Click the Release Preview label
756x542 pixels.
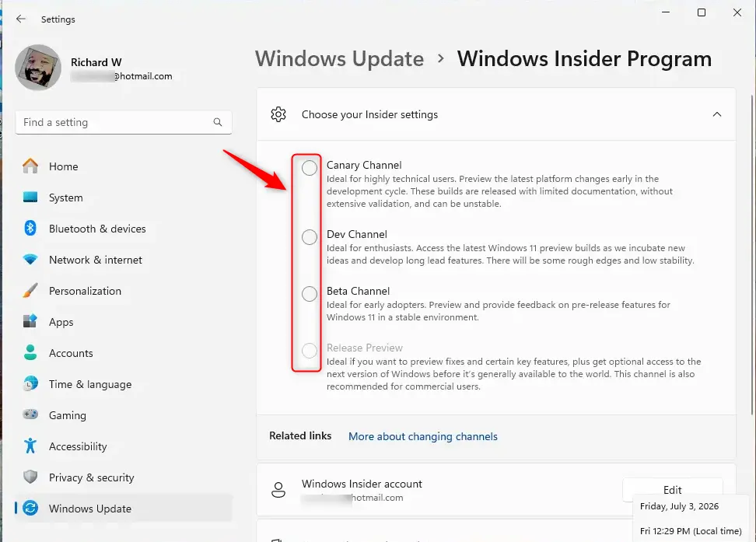pos(365,348)
